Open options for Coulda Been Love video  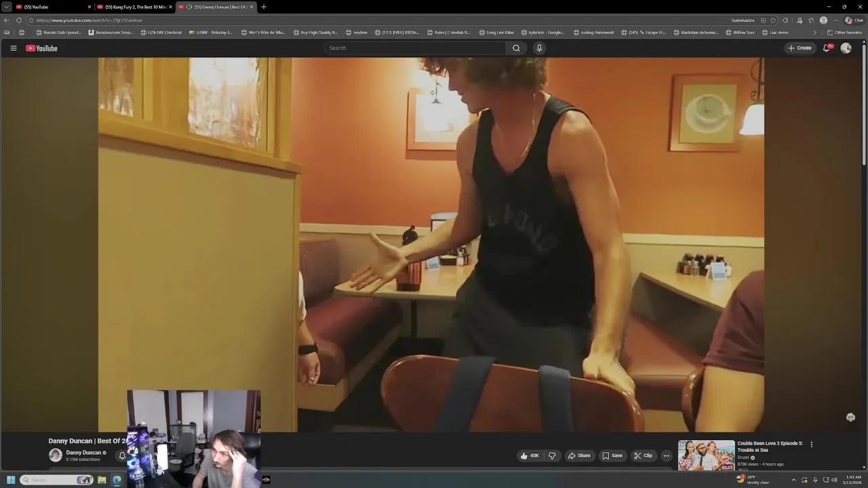[x=812, y=445]
